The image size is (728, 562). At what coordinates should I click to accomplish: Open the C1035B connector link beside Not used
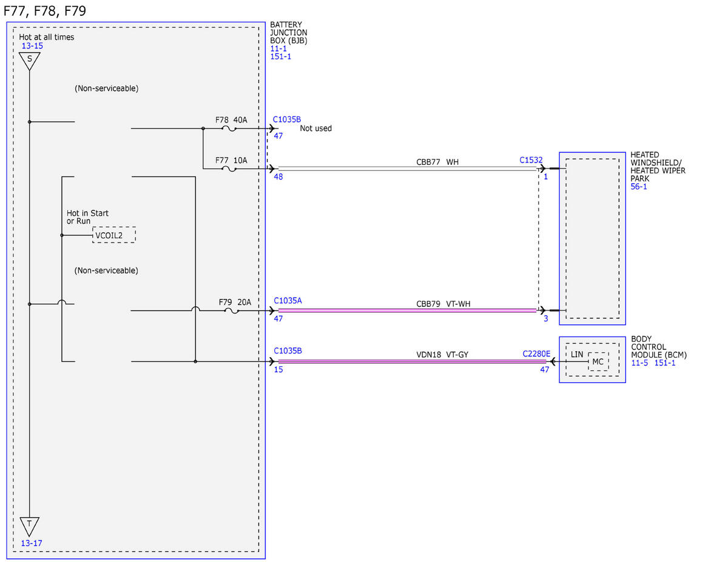tap(288, 119)
